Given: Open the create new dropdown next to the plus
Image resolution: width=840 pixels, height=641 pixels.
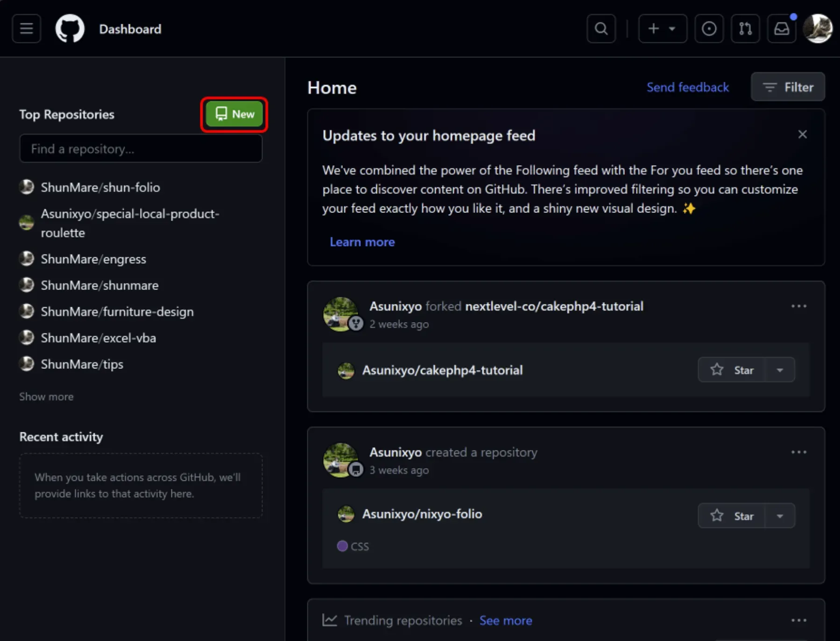Looking at the screenshot, I should pyautogui.click(x=672, y=28).
